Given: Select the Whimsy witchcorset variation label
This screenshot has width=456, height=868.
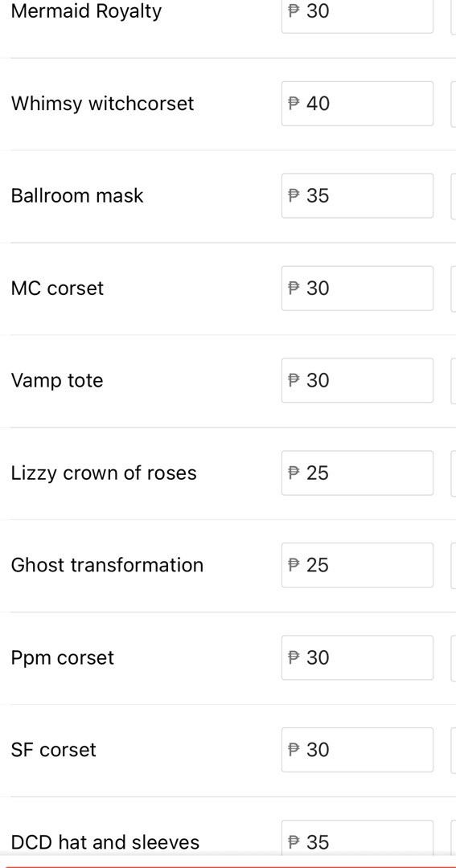Looking at the screenshot, I should [x=102, y=104].
